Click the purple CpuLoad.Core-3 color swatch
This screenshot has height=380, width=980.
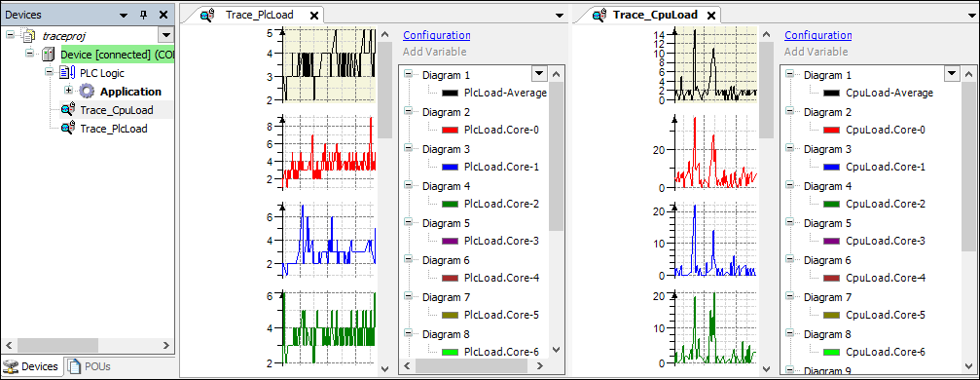(831, 241)
